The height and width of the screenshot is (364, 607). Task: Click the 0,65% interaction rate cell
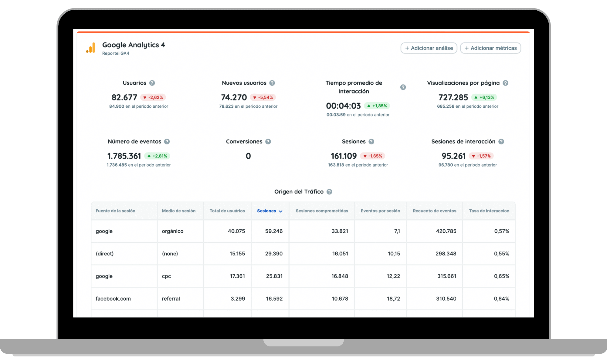(489, 276)
